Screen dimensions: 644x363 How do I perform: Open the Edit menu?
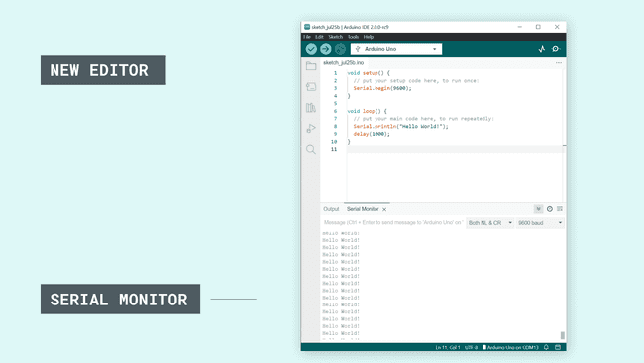pos(319,37)
